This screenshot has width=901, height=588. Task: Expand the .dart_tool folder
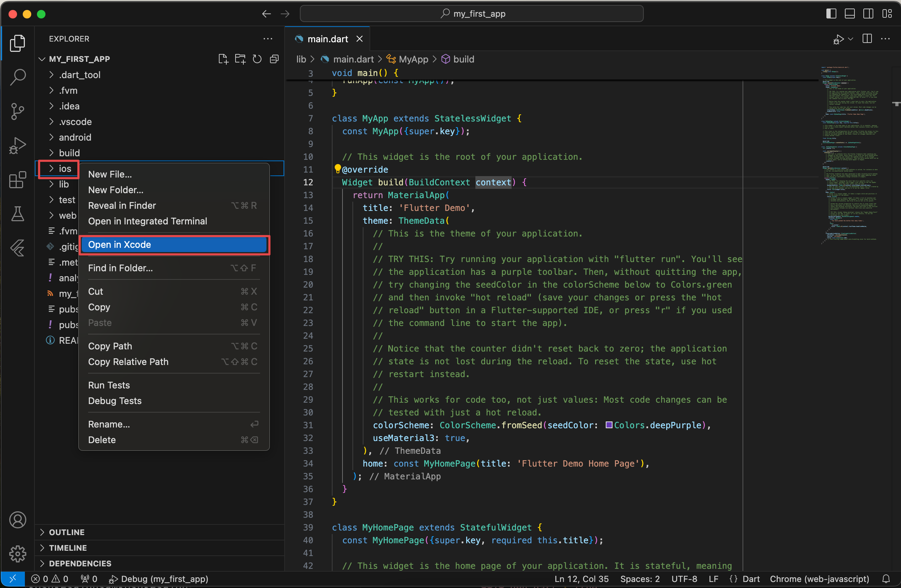coord(51,75)
